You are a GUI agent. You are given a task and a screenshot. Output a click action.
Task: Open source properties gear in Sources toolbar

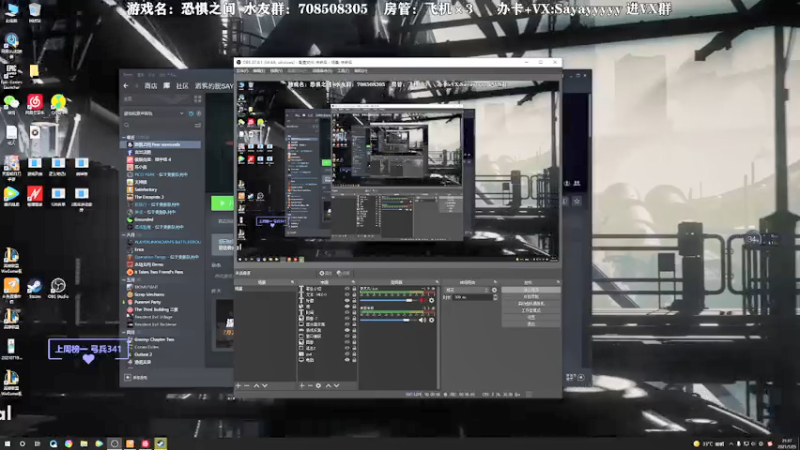pyautogui.click(x=318, y=386)
